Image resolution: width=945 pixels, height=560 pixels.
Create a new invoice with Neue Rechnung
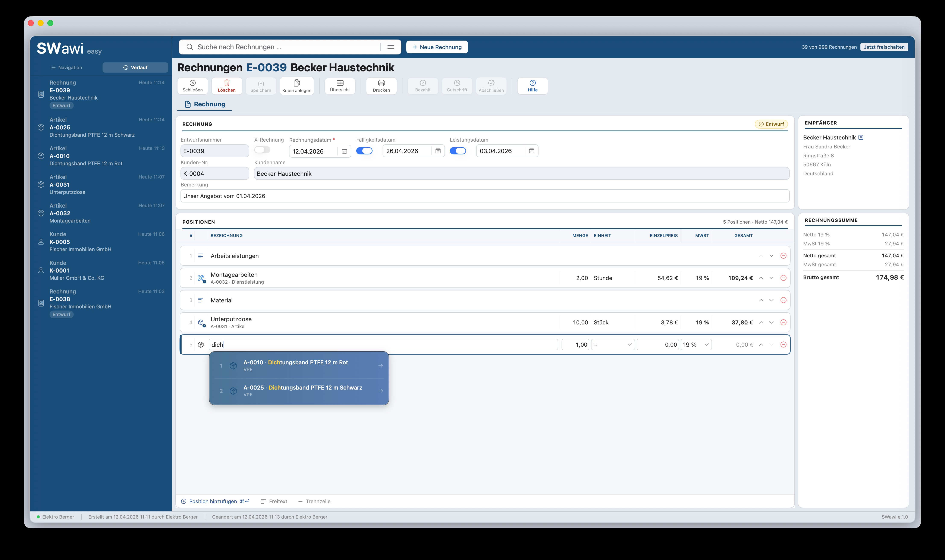(437, 47)
